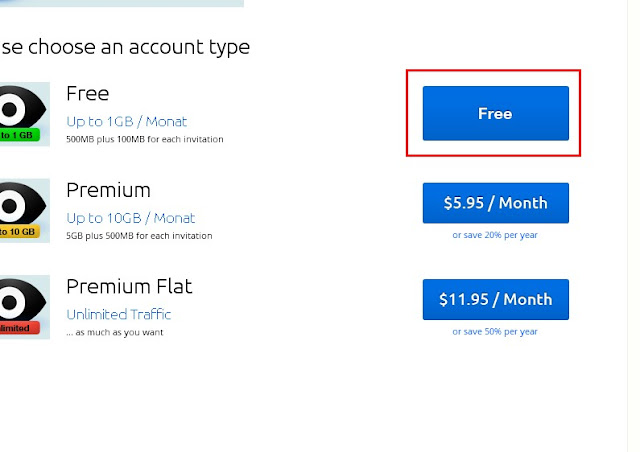640x452 pixels.
Task: Click the '5GB plus 500MB for each invitation' note
Action: pyautogui.click(x=139, y=236)
